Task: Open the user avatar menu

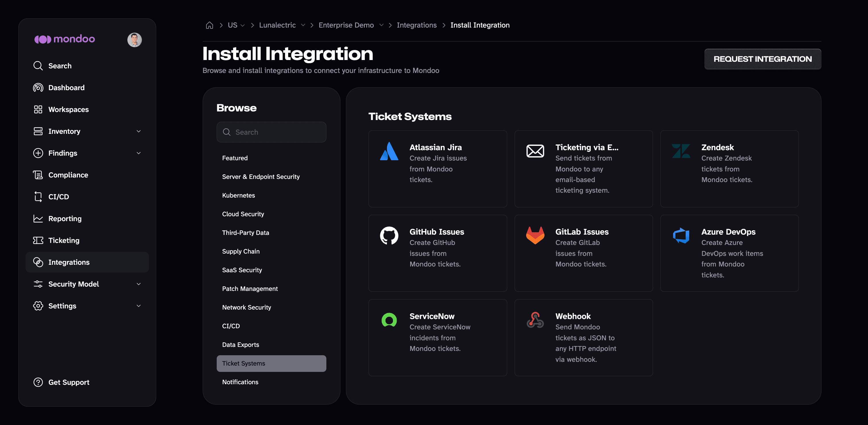Action: point(134,40)
